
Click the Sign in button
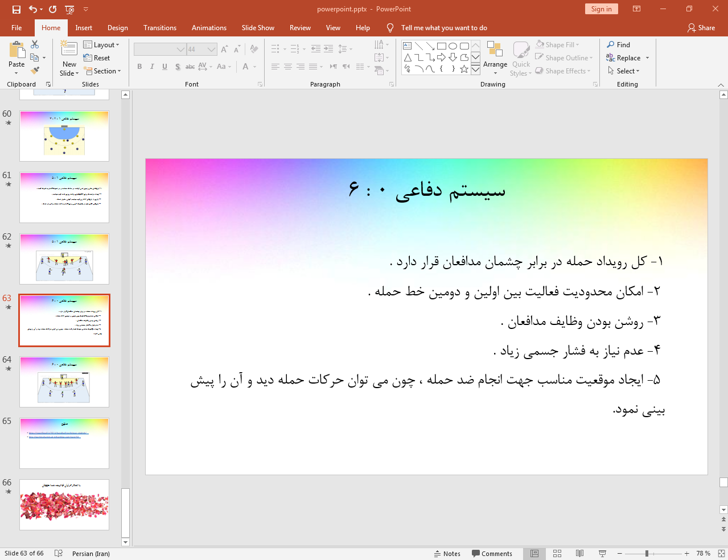tap(601, 9)
